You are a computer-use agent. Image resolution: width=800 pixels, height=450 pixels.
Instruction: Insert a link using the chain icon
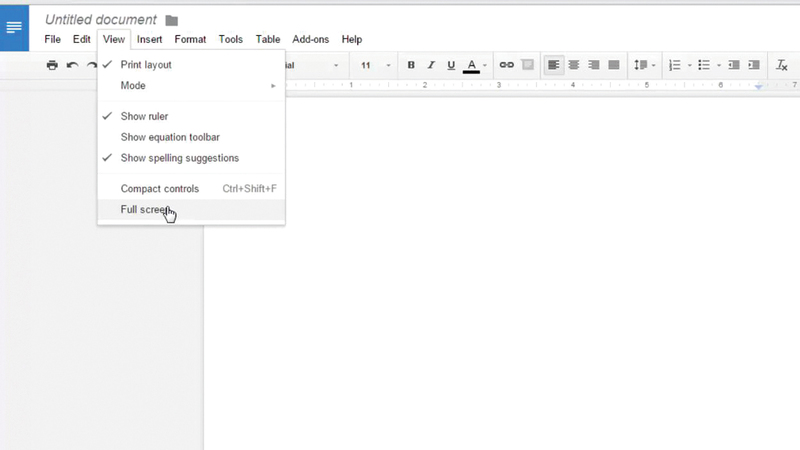506,65
